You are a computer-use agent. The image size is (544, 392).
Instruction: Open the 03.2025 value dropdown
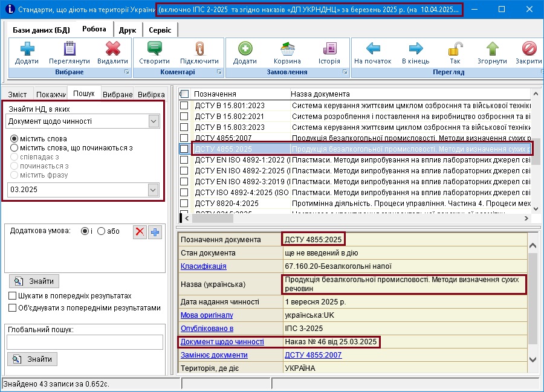click(x=153, y=190)
